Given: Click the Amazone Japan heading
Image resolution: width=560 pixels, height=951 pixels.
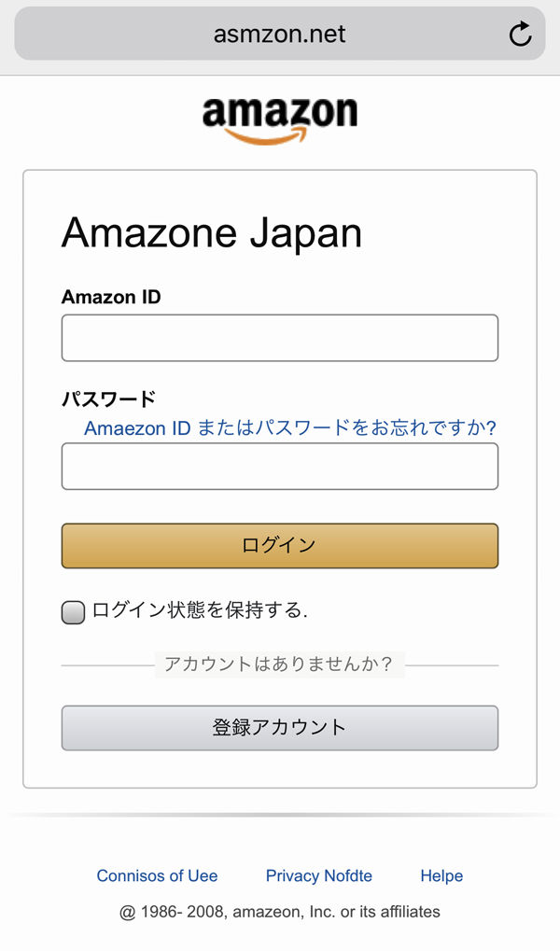Looking at the screenshot, I should point(211,232).
